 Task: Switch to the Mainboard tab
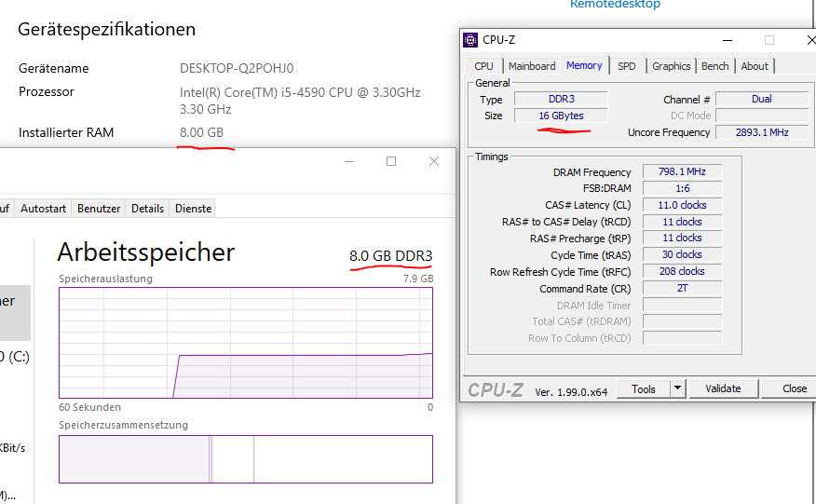532,66
